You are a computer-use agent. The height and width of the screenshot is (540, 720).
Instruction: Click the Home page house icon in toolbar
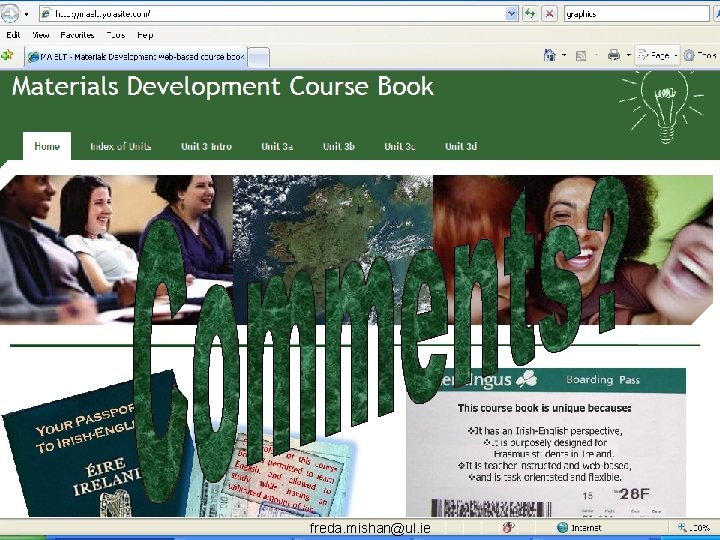[x=549, y=56]
